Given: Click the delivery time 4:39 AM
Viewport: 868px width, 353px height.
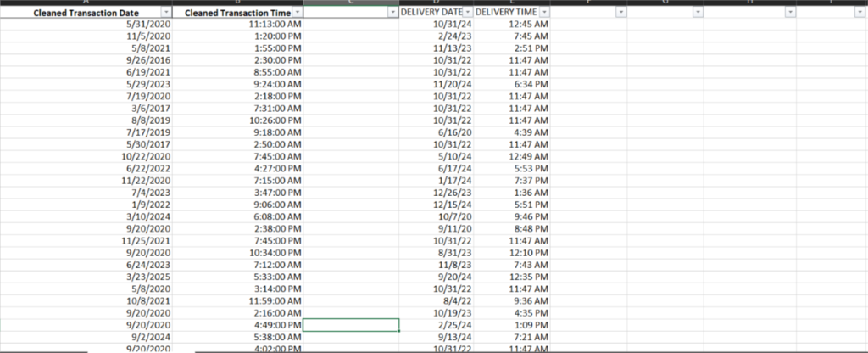Looking at the screenshot, I should pyautogui.click(x=512, y=132).
